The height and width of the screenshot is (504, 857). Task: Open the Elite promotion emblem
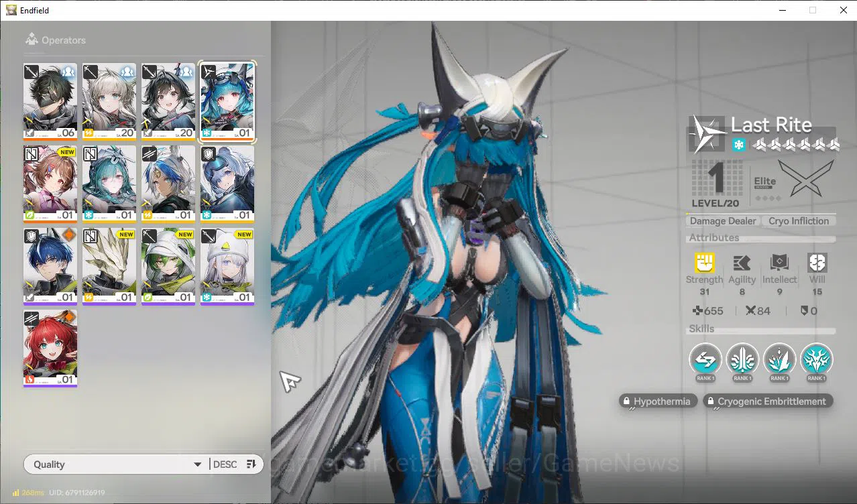point(805,178)
